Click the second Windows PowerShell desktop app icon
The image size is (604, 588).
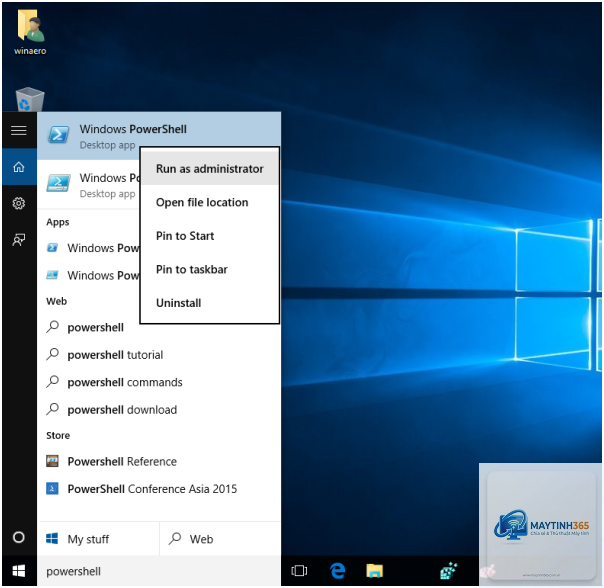59,184
